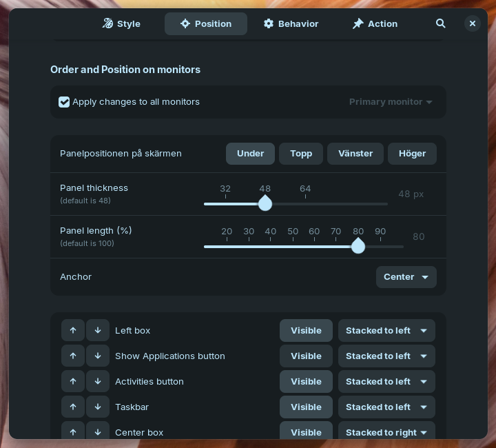This screenshot has height=448, width=496.
Task: Switch to the Style tab
Action: point(121,23)
